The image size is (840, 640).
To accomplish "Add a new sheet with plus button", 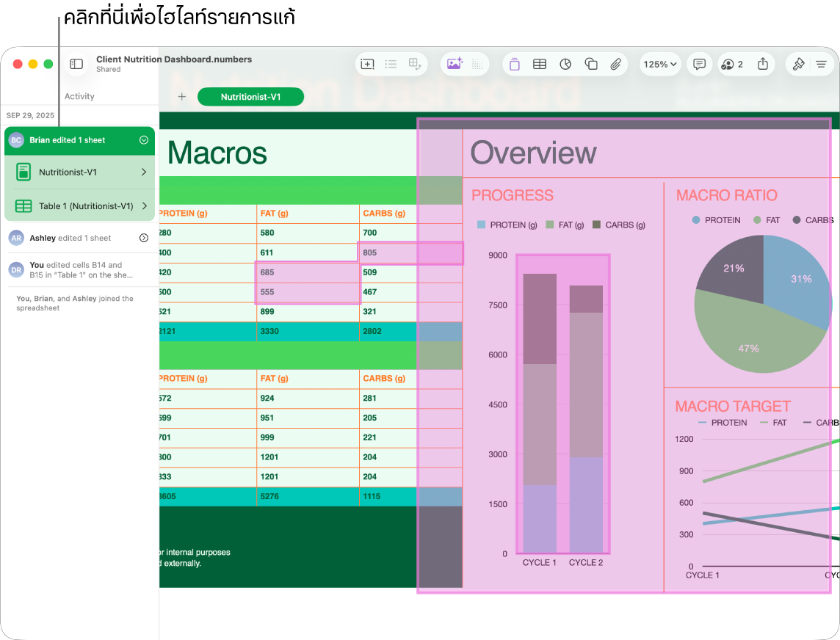I will point(182,97).
